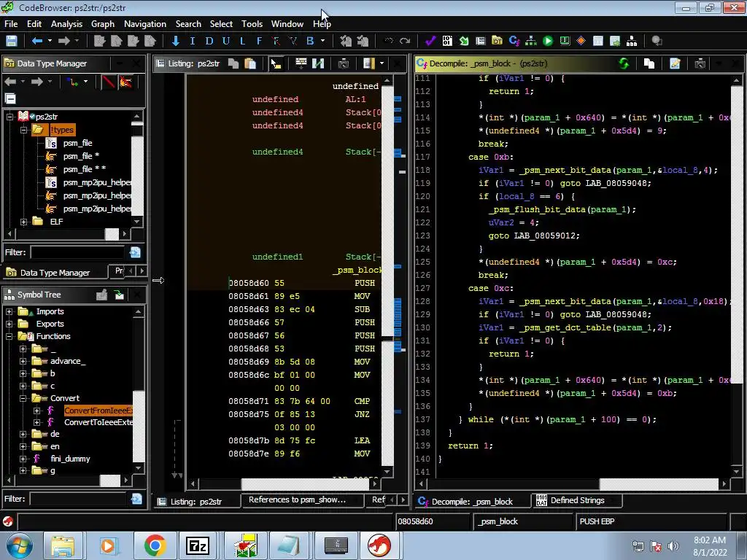Select the psm_file structure data type
The height and width of the screenshot is (560, 747).
(77, 143)
